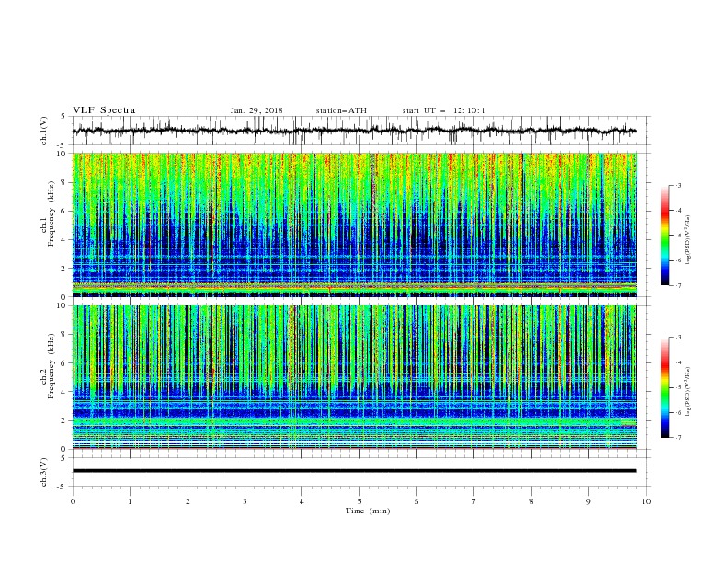Click the "station=ATH" header label

(x=341, y=110)
